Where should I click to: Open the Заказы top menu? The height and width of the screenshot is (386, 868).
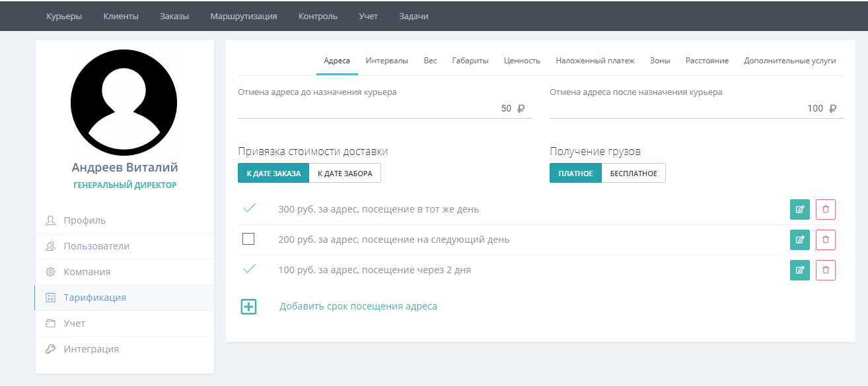174,16
